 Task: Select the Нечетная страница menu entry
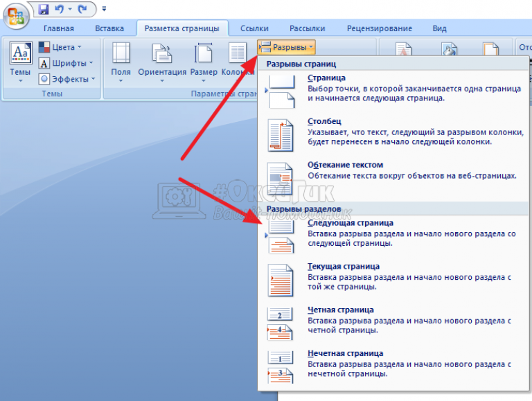pyautogui.click(x=345, y=353)
